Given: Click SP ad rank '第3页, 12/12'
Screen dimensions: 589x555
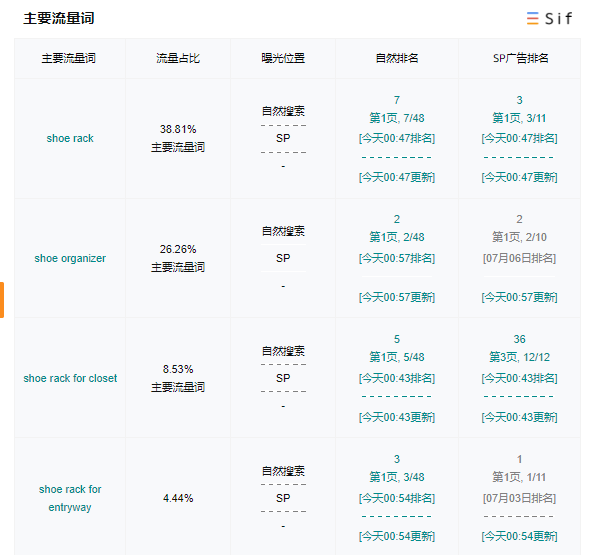Looking at the screenshot, I should tap(519, 357).
